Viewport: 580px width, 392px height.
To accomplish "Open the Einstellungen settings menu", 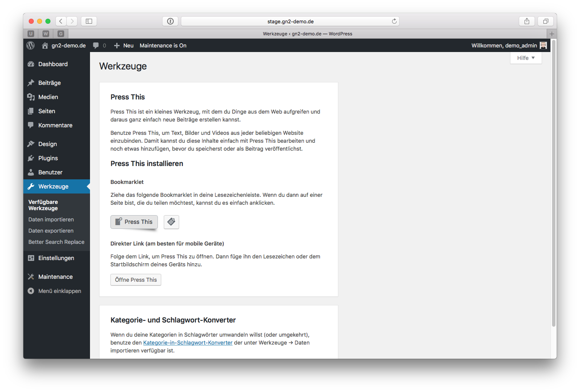I will point(57,258).
